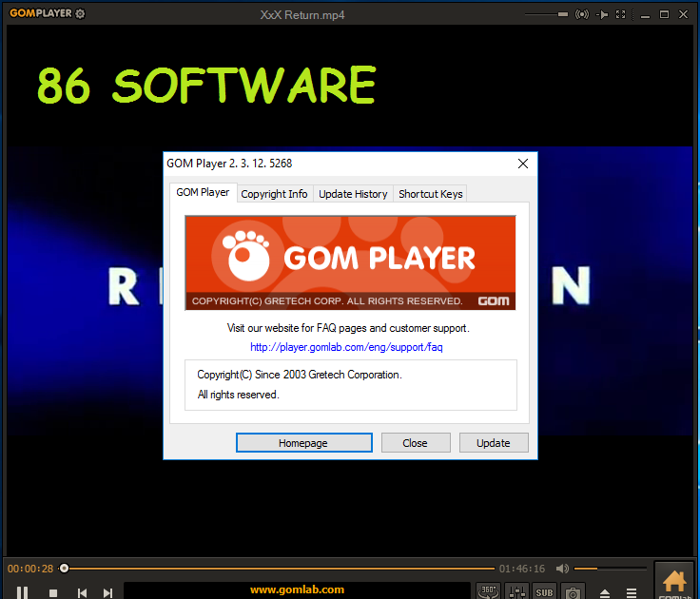View the Shortcut Keys tab

(430, 194)
